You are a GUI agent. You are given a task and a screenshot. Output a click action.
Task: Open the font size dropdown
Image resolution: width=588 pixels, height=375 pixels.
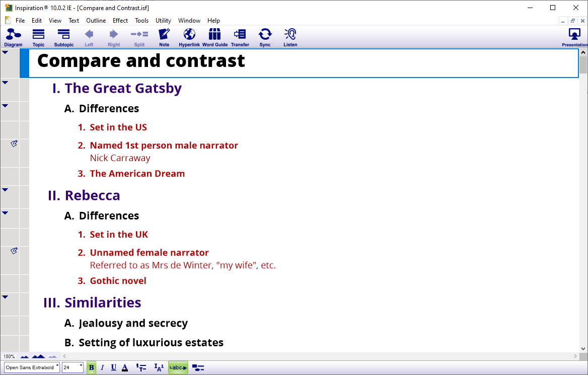[81, 364]
